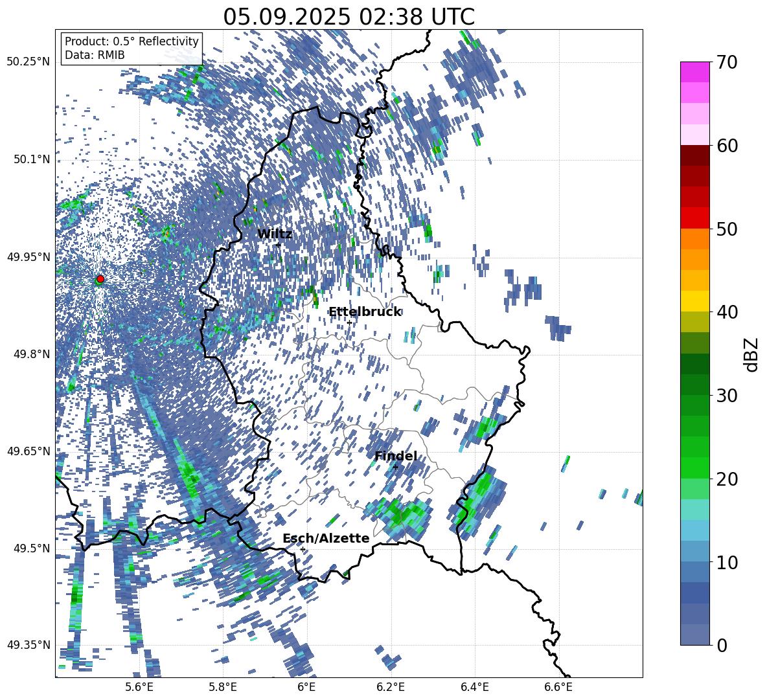Screen dimensions: 767x700
Task: Click the Ettelbruck city label
Action: 365,312
